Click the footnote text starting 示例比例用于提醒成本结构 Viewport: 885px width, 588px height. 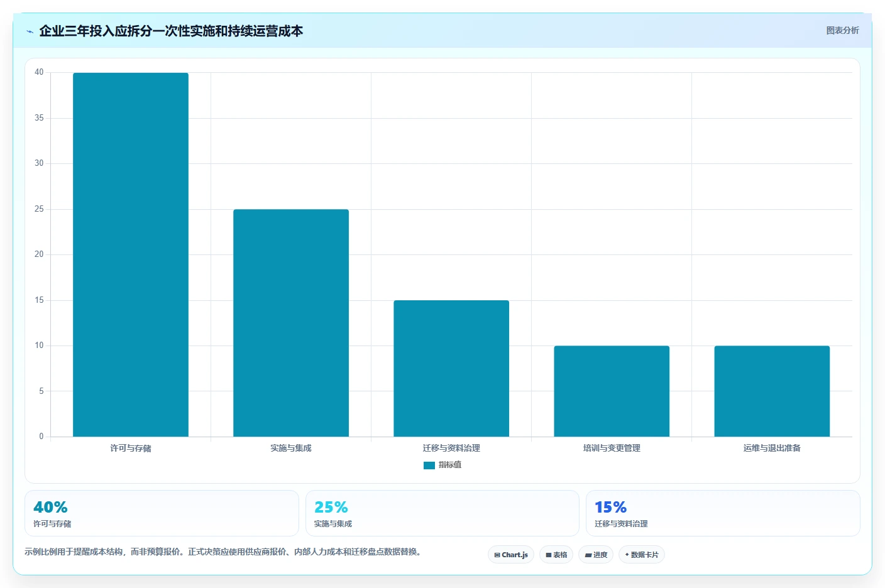coord(224,552)
